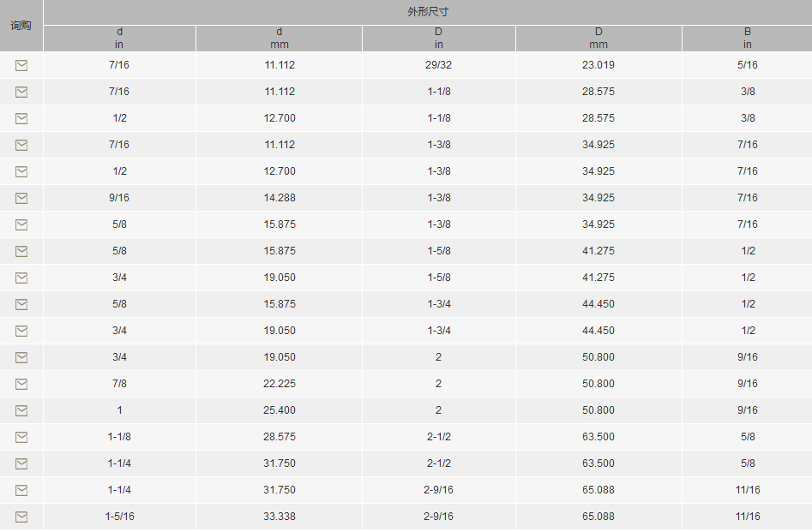Click the D mm column header
This screenshot has height=532, width=812.
[598, 39]
